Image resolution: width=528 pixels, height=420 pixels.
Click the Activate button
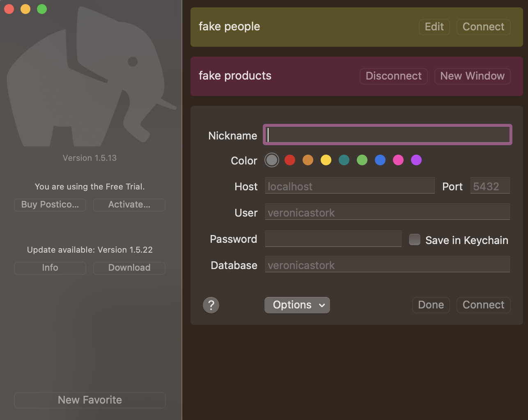(x=129, y=205)
